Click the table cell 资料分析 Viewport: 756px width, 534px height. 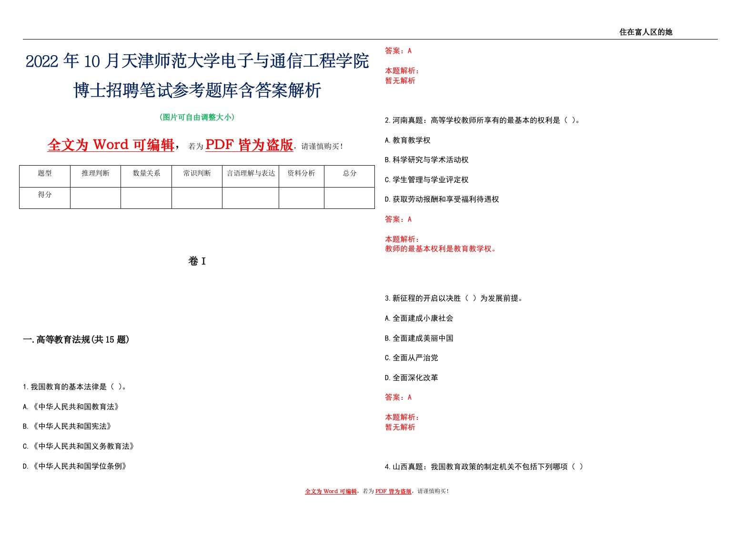click(302, 176)
